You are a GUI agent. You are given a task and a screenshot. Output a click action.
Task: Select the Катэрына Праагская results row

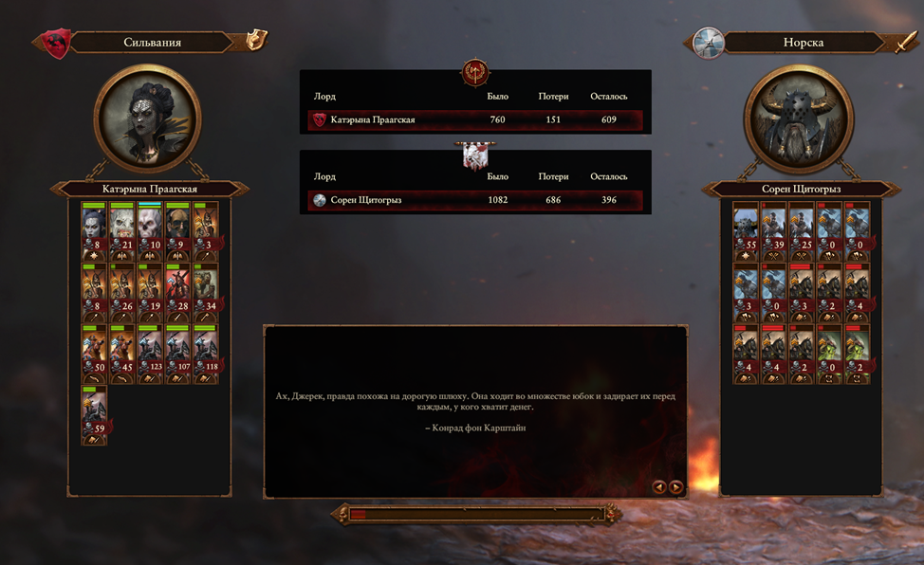[x=475, y=119]
